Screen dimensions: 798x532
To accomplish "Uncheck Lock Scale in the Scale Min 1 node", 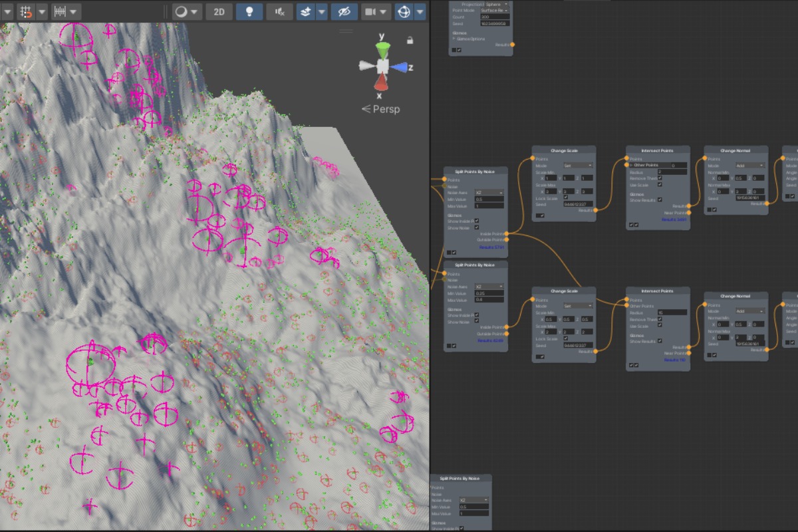I will pos(566,198).
